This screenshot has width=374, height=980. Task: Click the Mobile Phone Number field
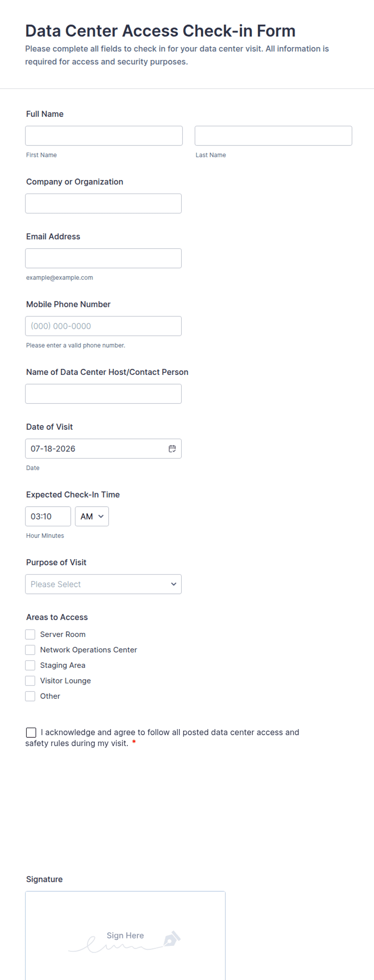tap(103, 326)
